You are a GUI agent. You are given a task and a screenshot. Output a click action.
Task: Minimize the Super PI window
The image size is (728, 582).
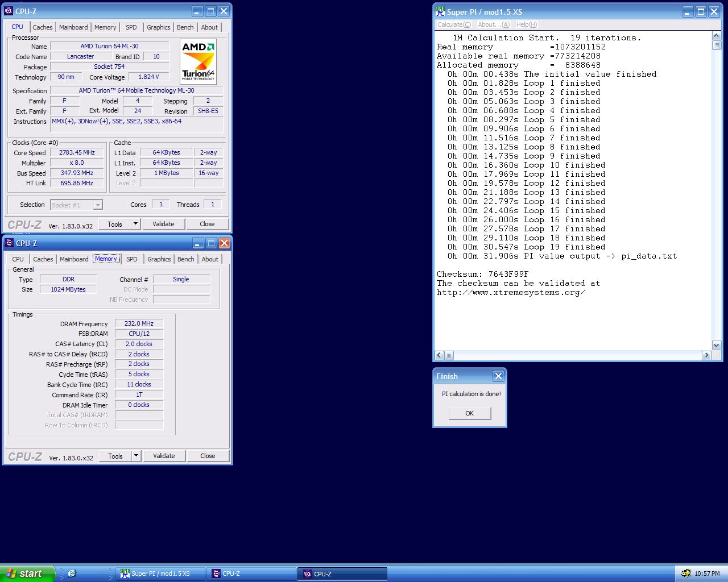click(688, 11)
